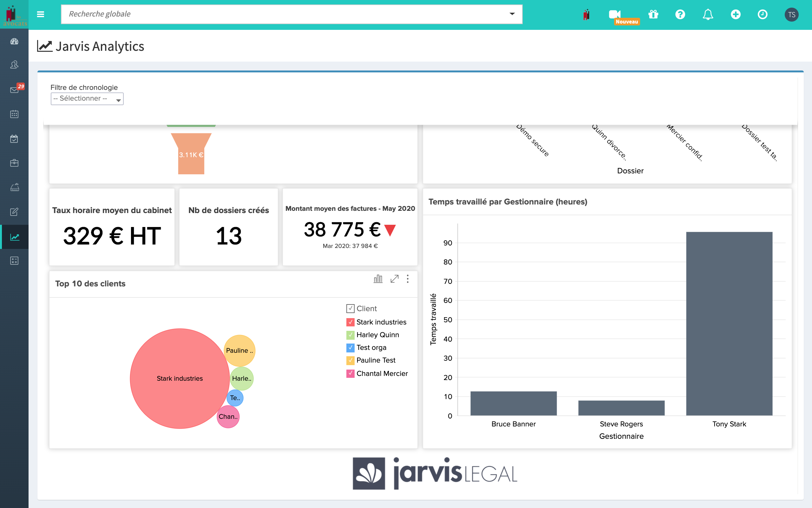Open the notifications bell
The image size is (812, 508).
coord(708,15)
